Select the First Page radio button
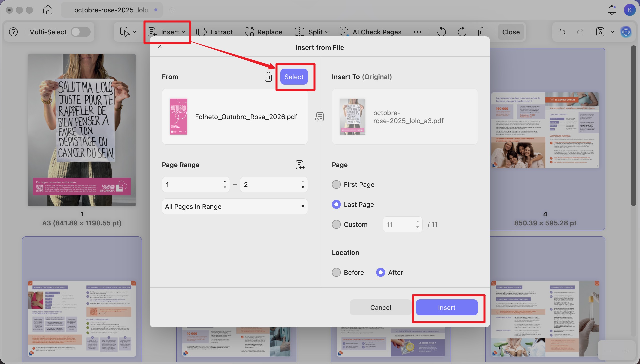 pyautogui.click(x=336, y=185)
